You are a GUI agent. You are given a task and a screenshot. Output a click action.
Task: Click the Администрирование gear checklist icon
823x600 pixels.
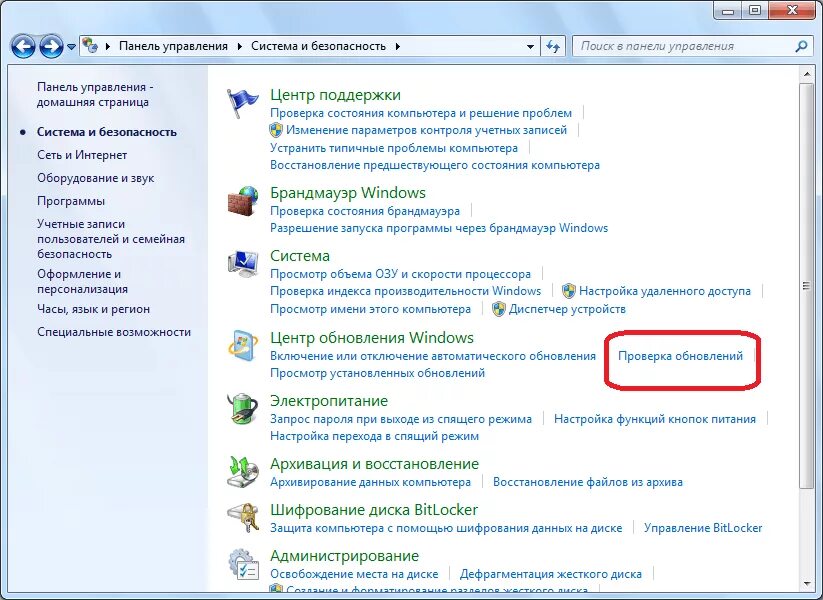pos(242,564)
